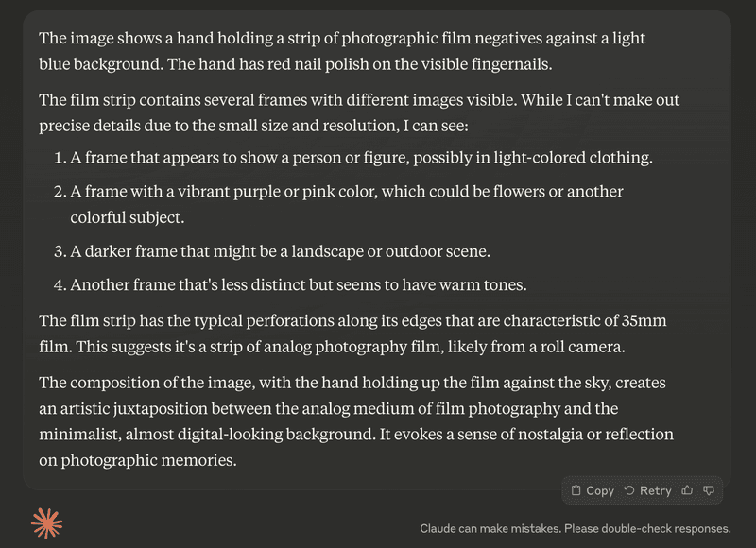The width and height of the screenshot is (756, 548).
Task: Click the paragraph starting "The film strip contains"
Action: point(359,111)
